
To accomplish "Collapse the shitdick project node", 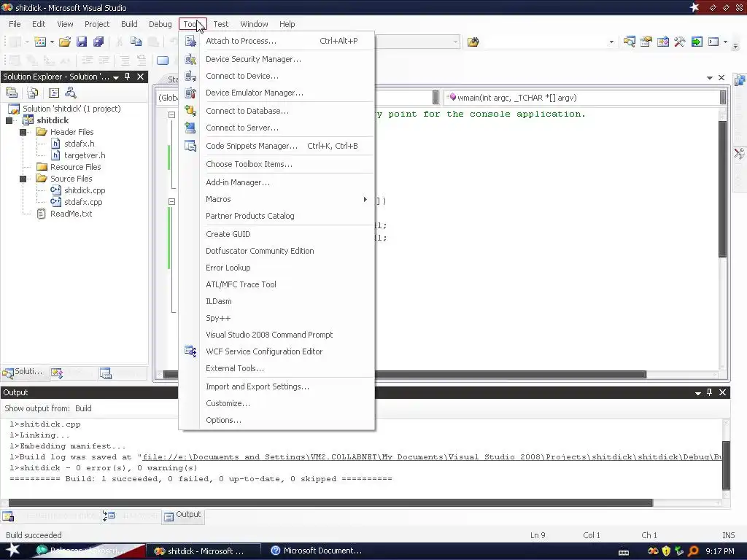I will click(x=9, y=120).
